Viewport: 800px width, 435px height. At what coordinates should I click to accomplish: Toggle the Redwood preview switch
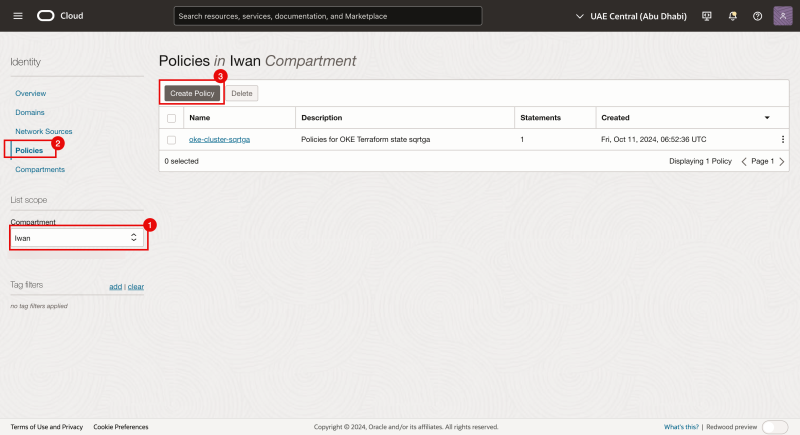[x=774, y=427]
